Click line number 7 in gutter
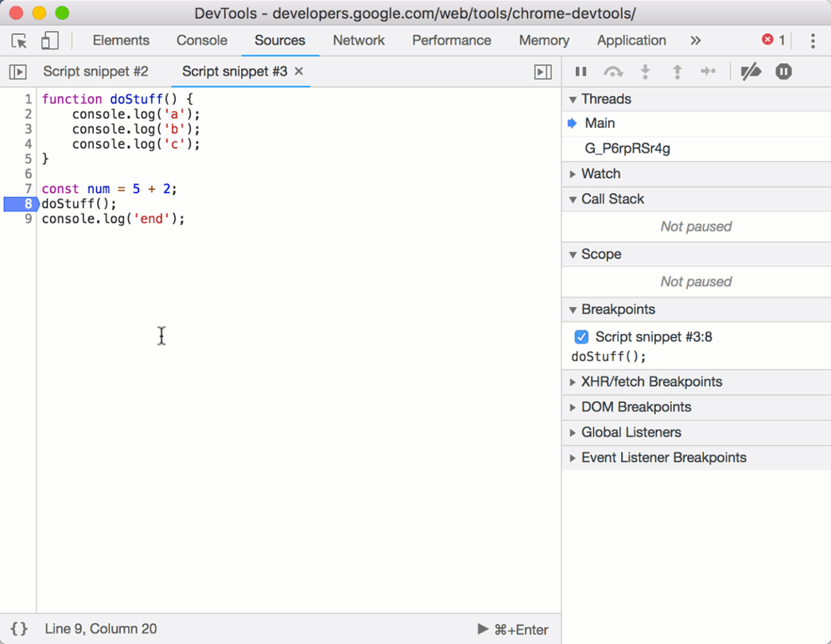The width and height of the screenshot is (831, 644). tap(28, 189)
